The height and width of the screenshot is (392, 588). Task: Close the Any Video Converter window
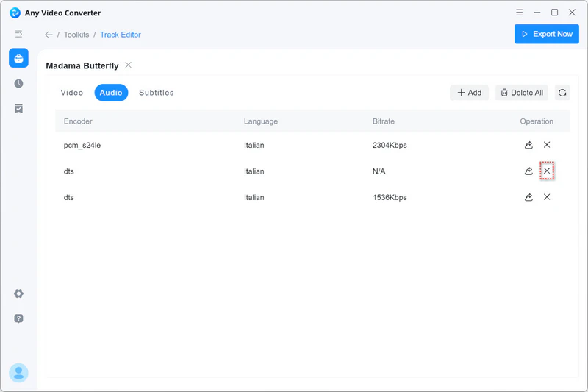coord(572,13)
